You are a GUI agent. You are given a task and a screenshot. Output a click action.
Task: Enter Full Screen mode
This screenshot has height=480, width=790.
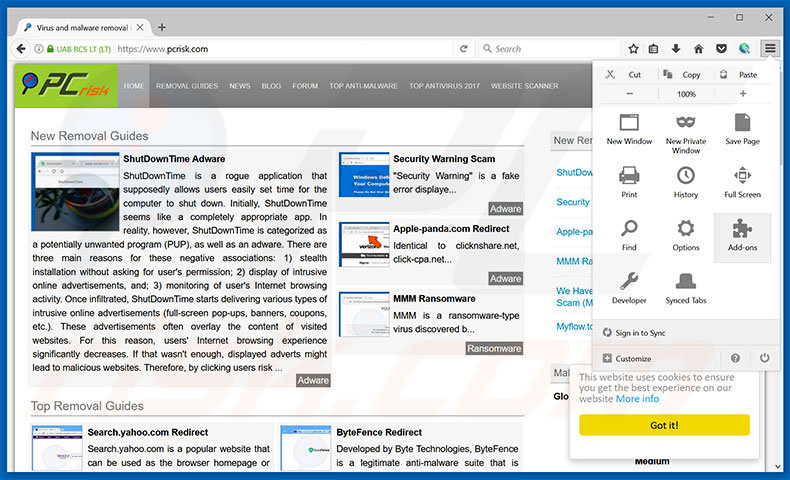(x=742, y=182)
